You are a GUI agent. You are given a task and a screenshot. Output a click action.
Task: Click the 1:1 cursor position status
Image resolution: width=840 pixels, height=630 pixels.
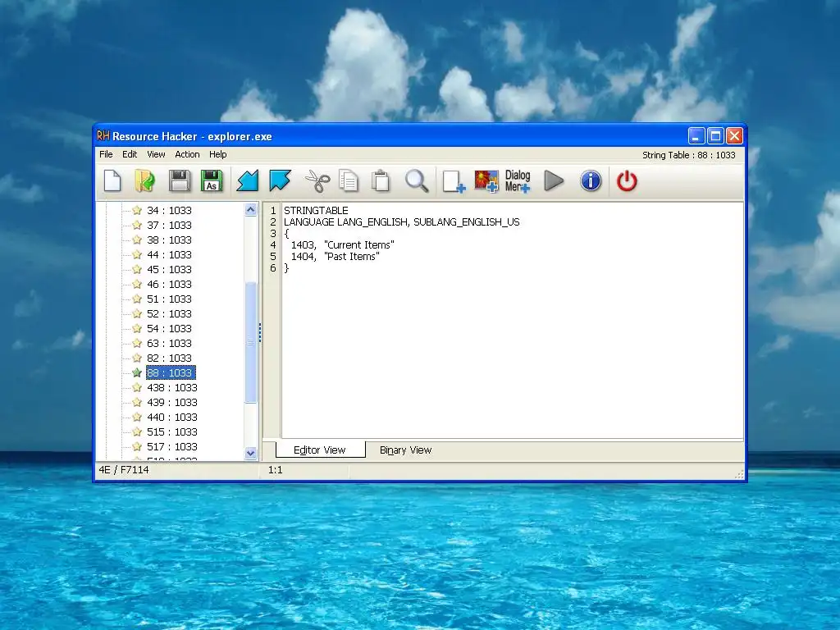276,470
